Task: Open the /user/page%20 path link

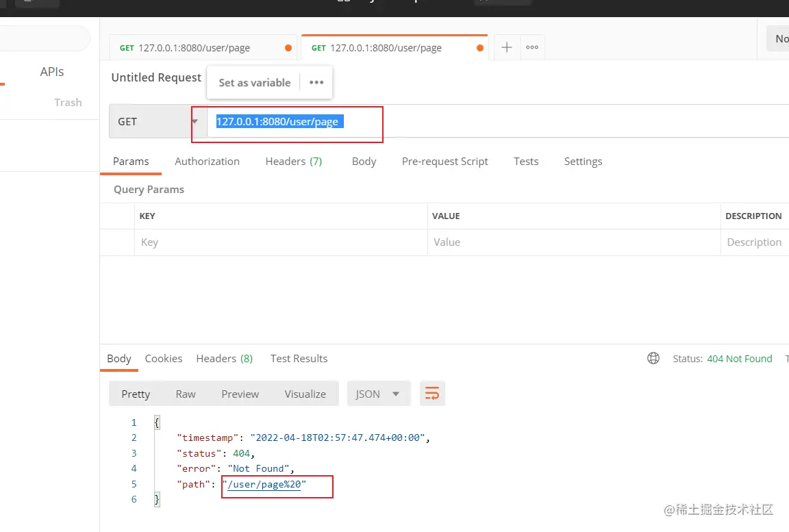Action: [x=264, y=484]
